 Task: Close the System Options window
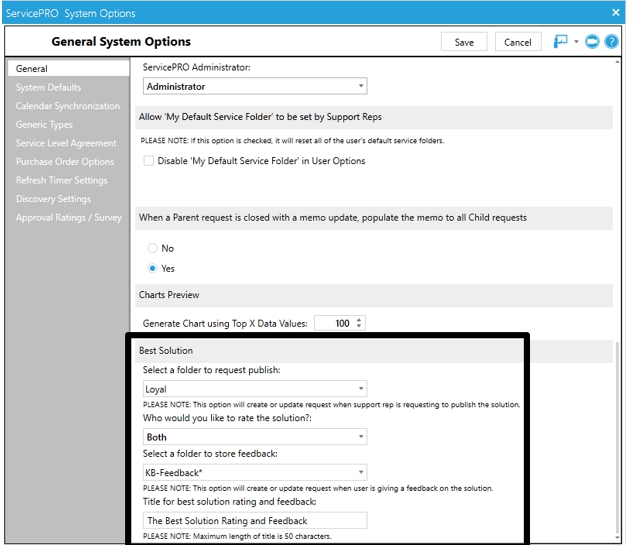pos(615,12)
